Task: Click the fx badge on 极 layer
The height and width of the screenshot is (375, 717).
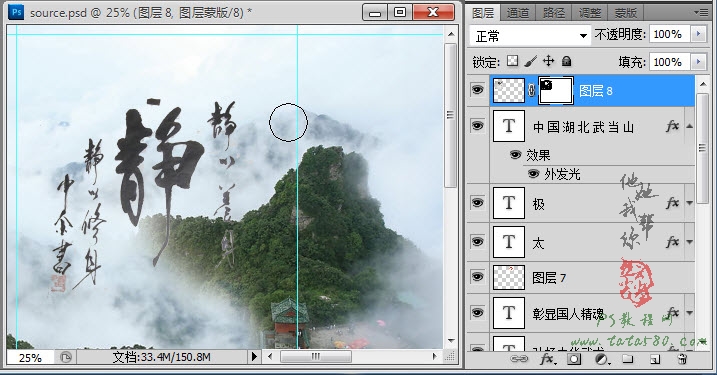Action: click(672, 203)
